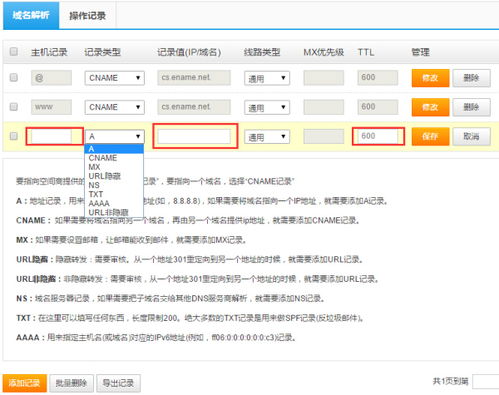
Task: Click 修改 button for the www record
Action: pyautogui.click(x=430, y=107)
